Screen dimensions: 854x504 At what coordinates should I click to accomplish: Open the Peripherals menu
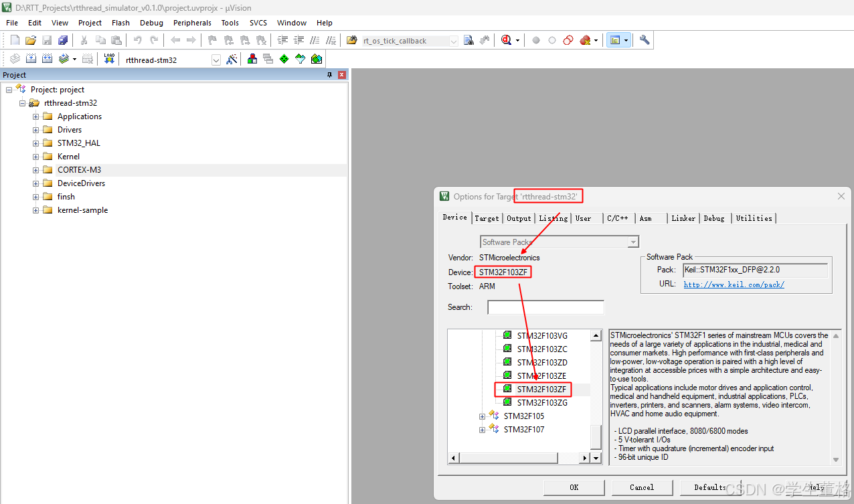[192, 23]
